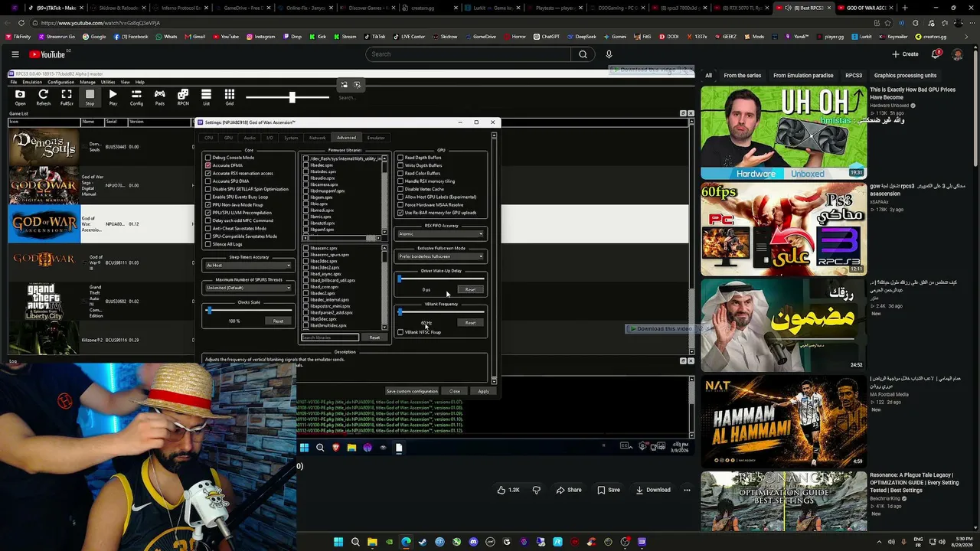The width and height of the screenshot is (980, 551).
Task: Click the Driver Wake-Up Delay slider
Action: click(x=441, y=279)
